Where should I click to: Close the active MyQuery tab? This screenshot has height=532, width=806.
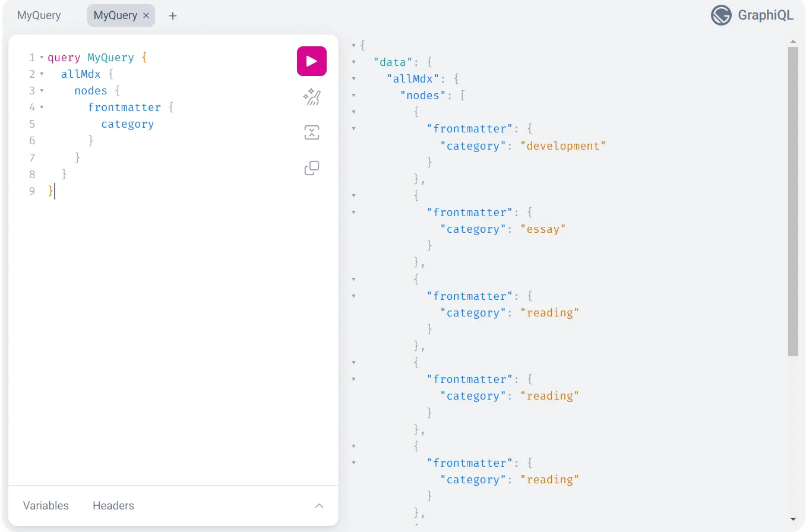point(146,15)
